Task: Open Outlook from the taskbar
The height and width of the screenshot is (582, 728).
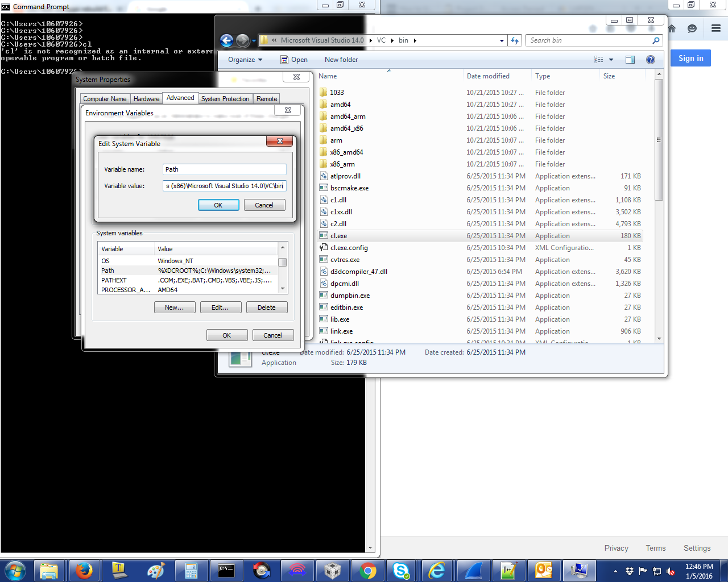Action: point(543,571)
